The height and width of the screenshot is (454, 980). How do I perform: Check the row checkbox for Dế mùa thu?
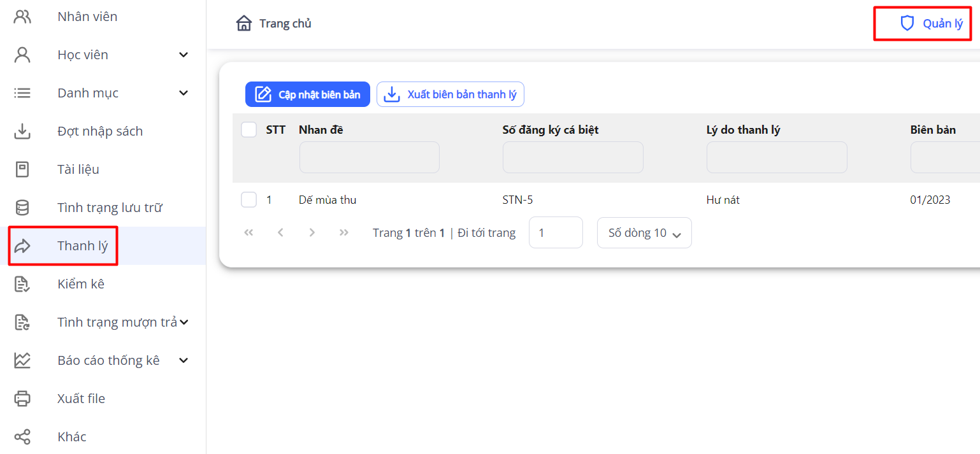tap(249, 200)
